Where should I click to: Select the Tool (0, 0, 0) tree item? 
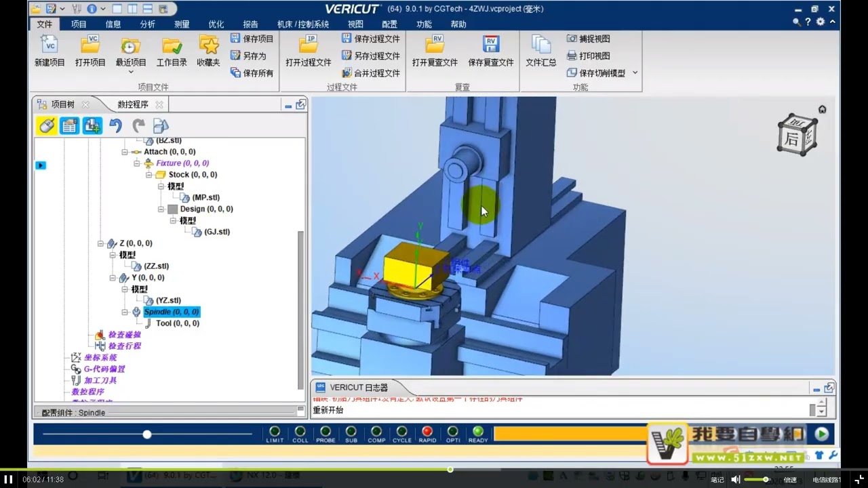178,323
